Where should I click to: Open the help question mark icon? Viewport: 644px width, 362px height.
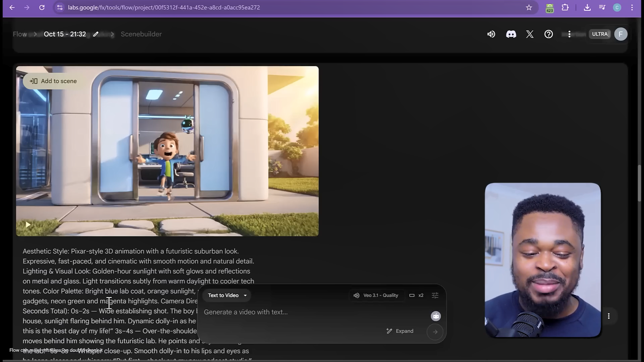tap(548, 34)
